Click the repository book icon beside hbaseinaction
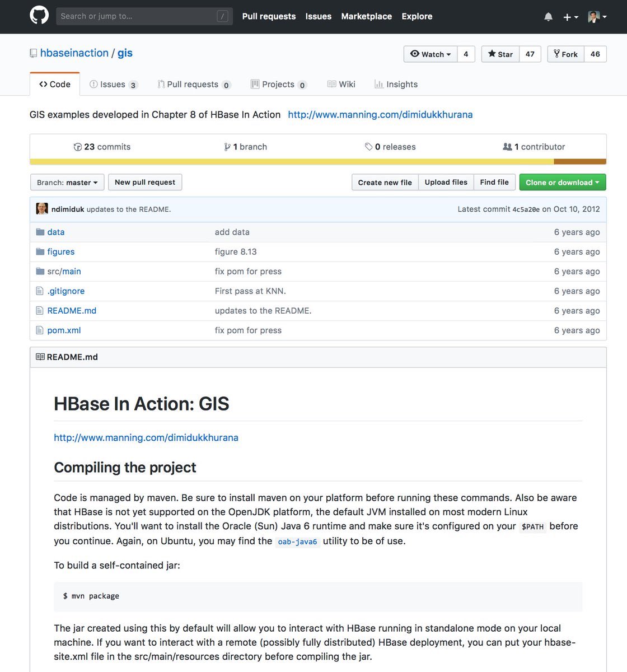Image resolution: width=627 pixels, height=672 pixels. [x=34, y=53]
